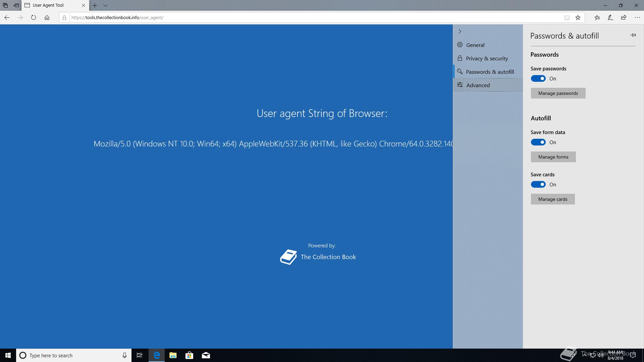The height and width of the screenshot is (362, 644).
Task: Open the Windows Start menu
Action: point(8,355)
